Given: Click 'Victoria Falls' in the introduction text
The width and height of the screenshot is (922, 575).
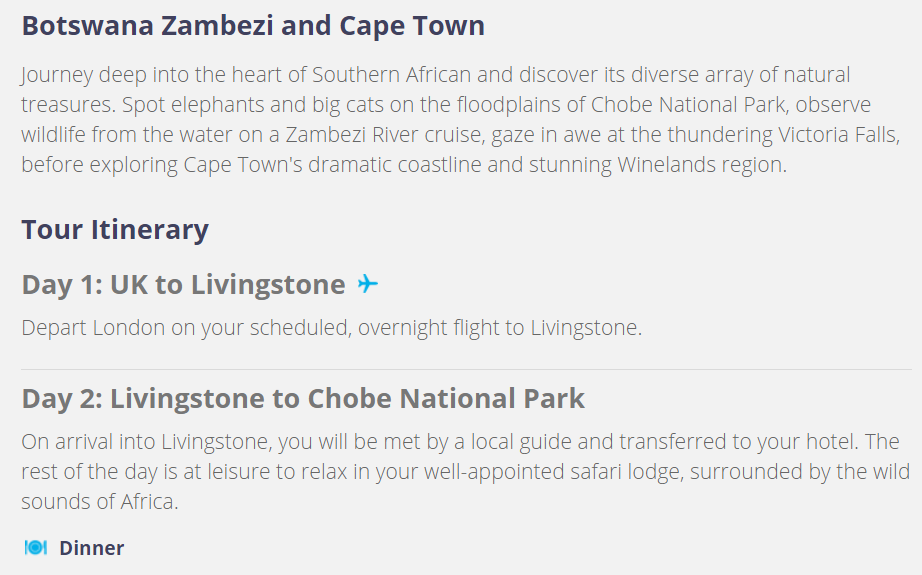Looking at the screenshot, I should 838,135.
